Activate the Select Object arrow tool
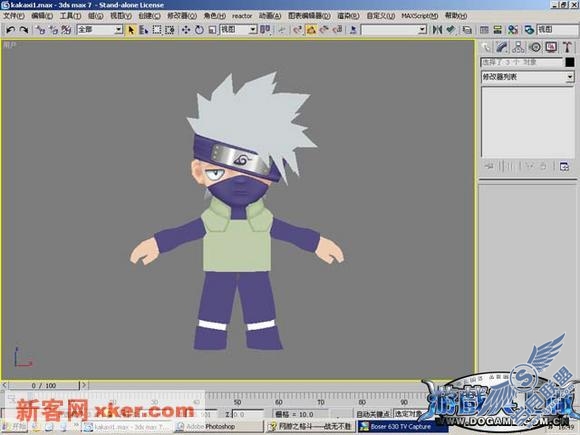The height and width of the screenshot is (435, 580). tap(131, 30)
